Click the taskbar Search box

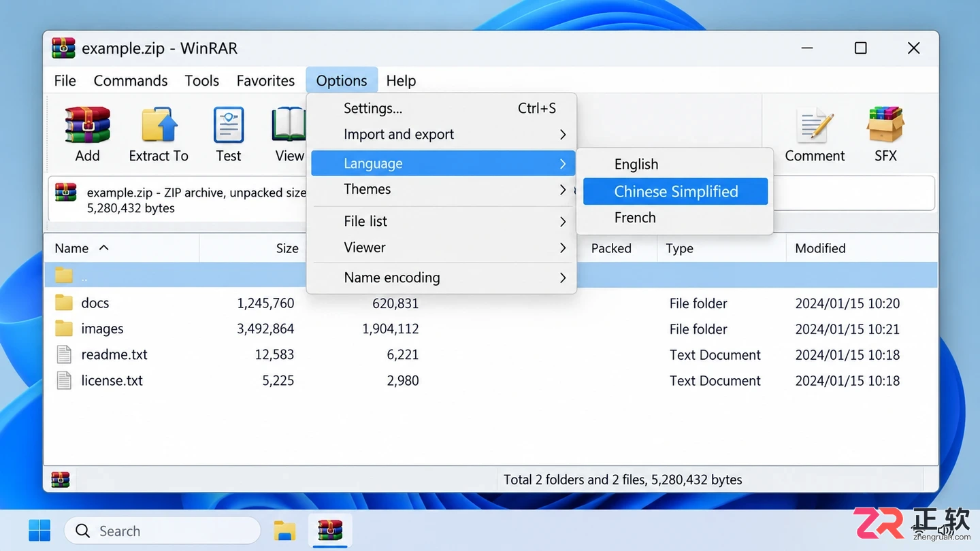click(162, 531)
